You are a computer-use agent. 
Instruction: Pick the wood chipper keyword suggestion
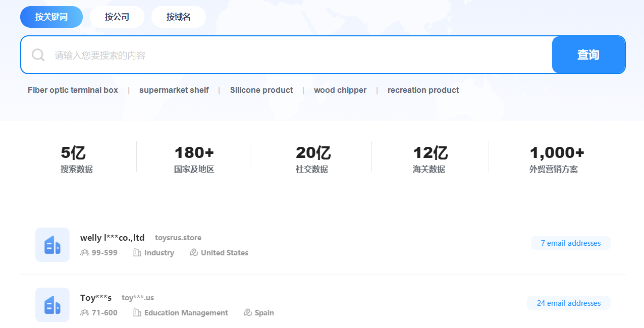[x=340, y=90]
